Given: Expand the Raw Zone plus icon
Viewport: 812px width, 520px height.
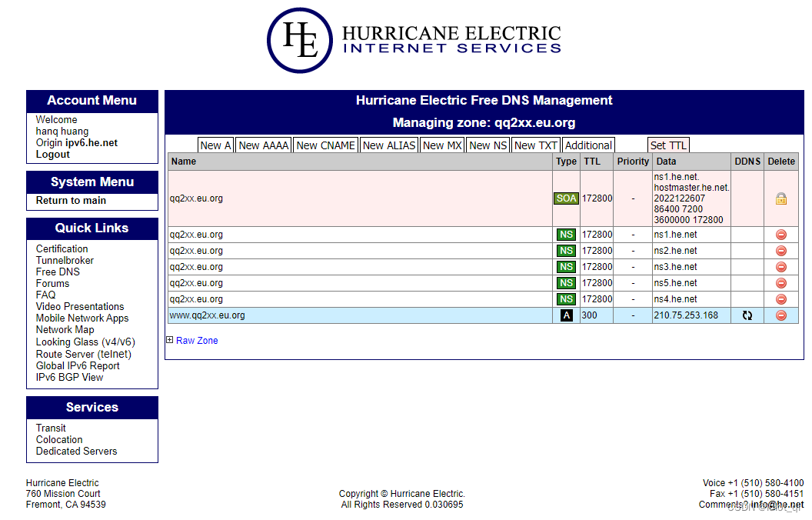Looking at the screenshot, I should pyautogui.click(x=169, y=340).
